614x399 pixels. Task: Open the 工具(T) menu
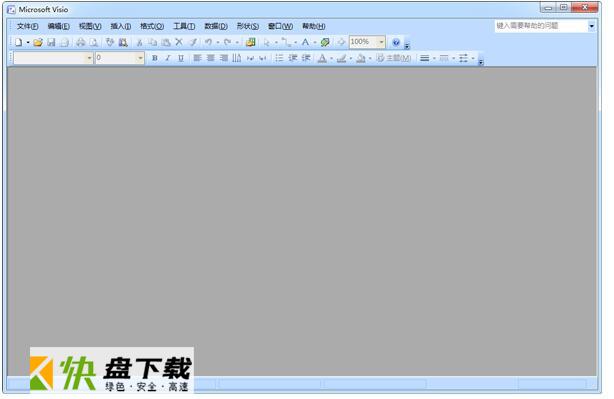click(184, 26)
